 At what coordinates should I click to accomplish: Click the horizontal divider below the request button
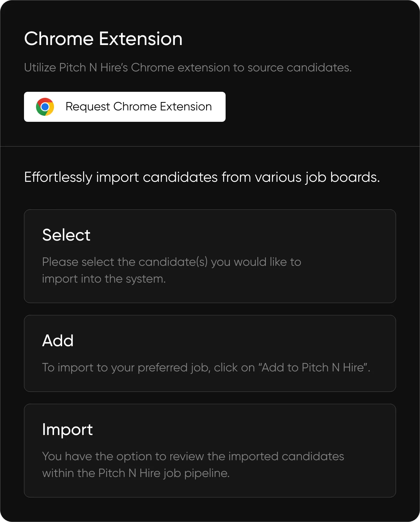[x=210, y=146]
